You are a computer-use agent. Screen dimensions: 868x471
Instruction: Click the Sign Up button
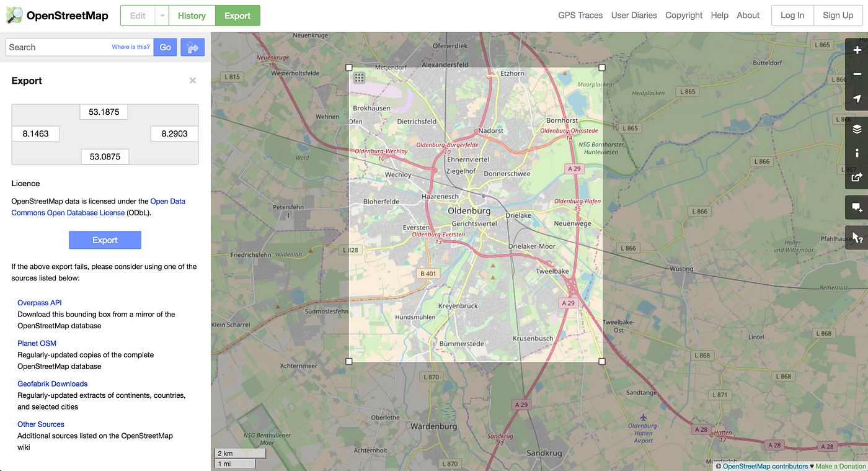[x=838, y=16]
